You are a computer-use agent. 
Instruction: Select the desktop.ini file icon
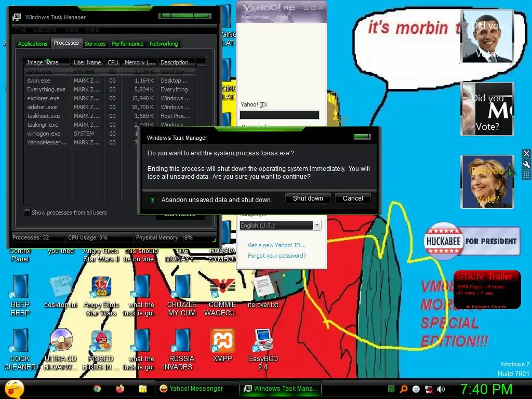pos(61,292)
